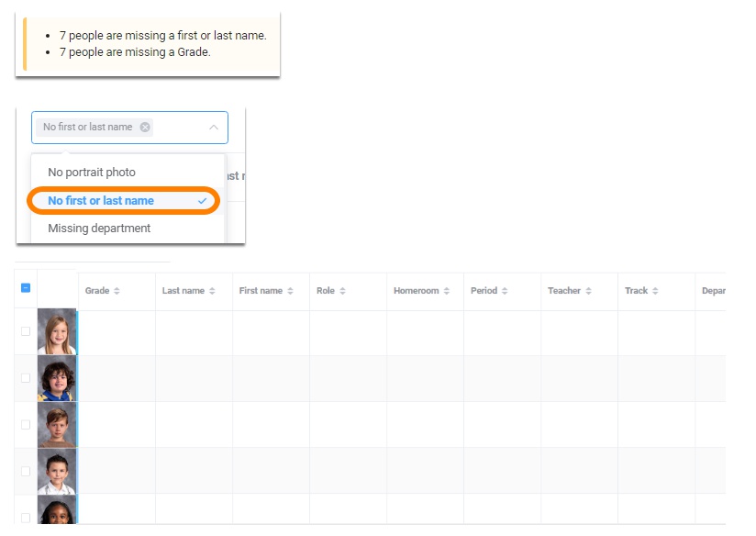The height and width of the screenshot is (536, 756).
Task: Toggle the select-all checkbox in table header
Action: 26,288
